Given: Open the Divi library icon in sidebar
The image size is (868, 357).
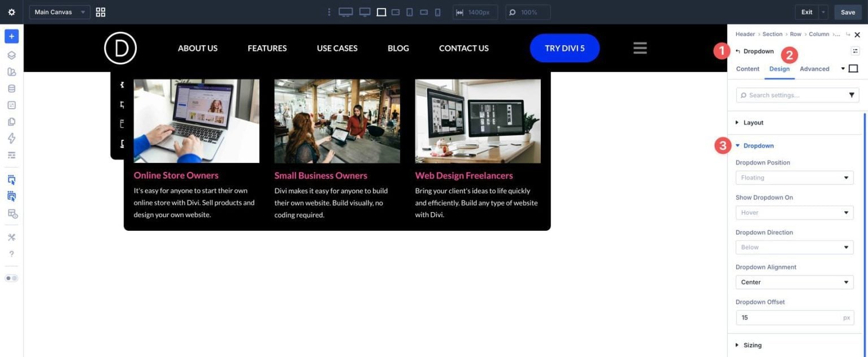Looking at the screenshot, I should pos(11,72).
